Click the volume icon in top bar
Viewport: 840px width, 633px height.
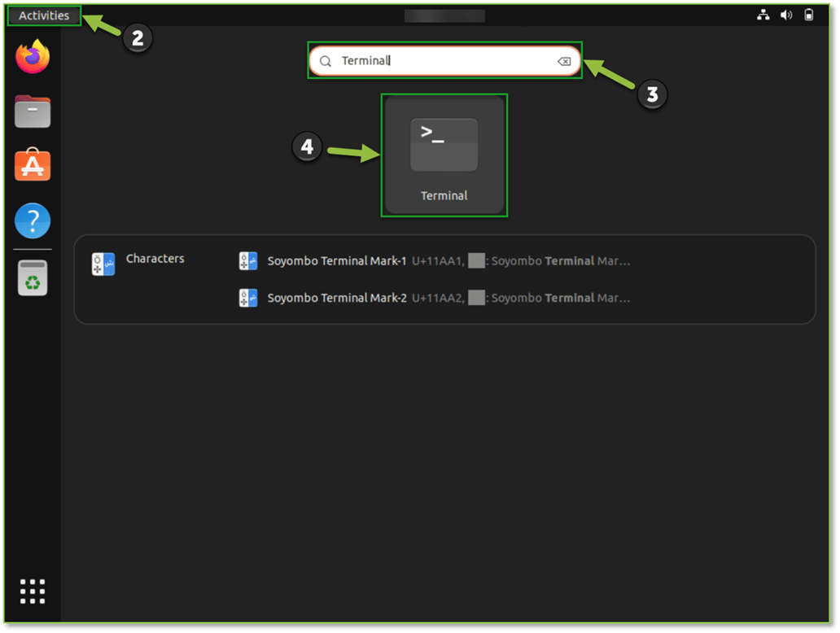click(785, 14)
